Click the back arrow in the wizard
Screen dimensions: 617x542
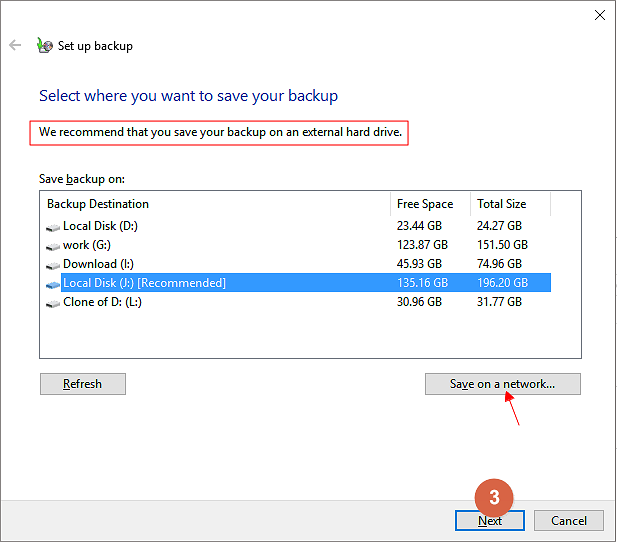click(x=15, y=45)
